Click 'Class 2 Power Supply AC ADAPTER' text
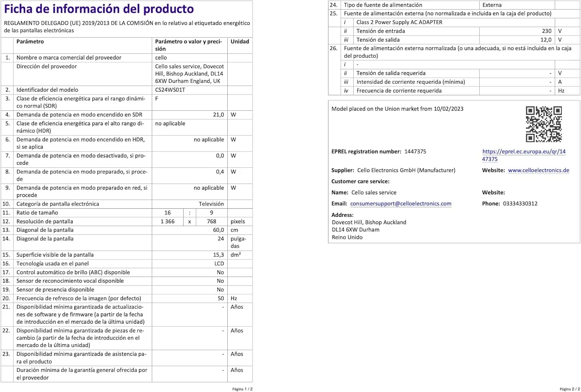This screenshot has width=581, height=392. (x=399, y=22)
